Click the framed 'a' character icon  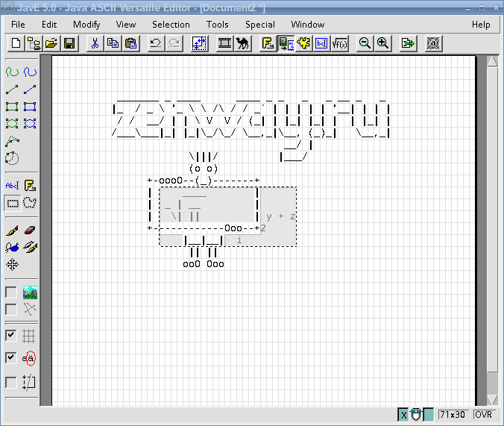tap(433, 43)
